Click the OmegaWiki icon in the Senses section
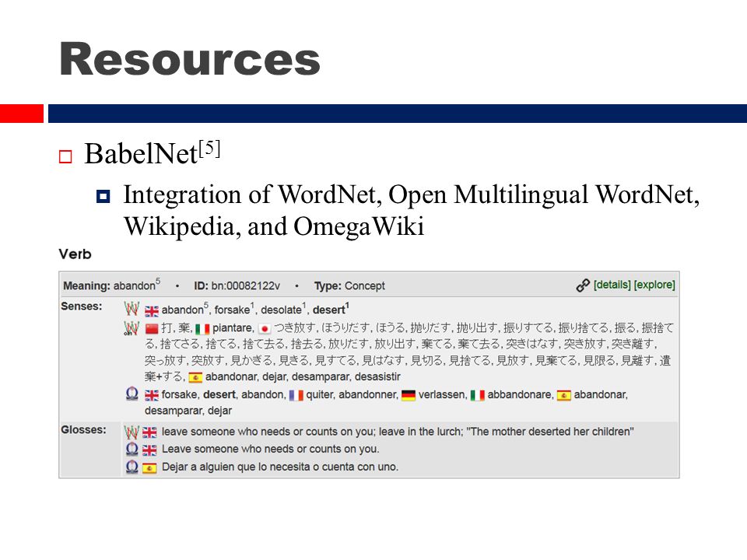This screenshot has width=747, height=560. (132, 394)
